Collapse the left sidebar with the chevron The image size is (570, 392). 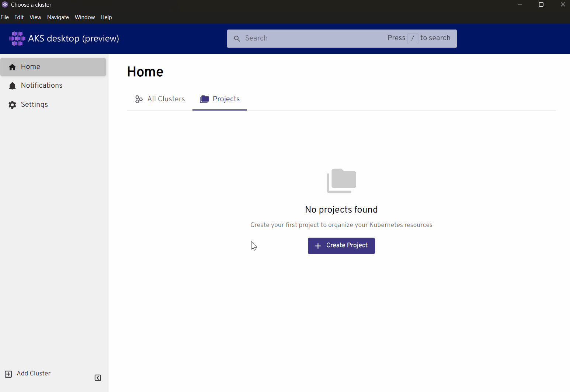tap(98, 378)
